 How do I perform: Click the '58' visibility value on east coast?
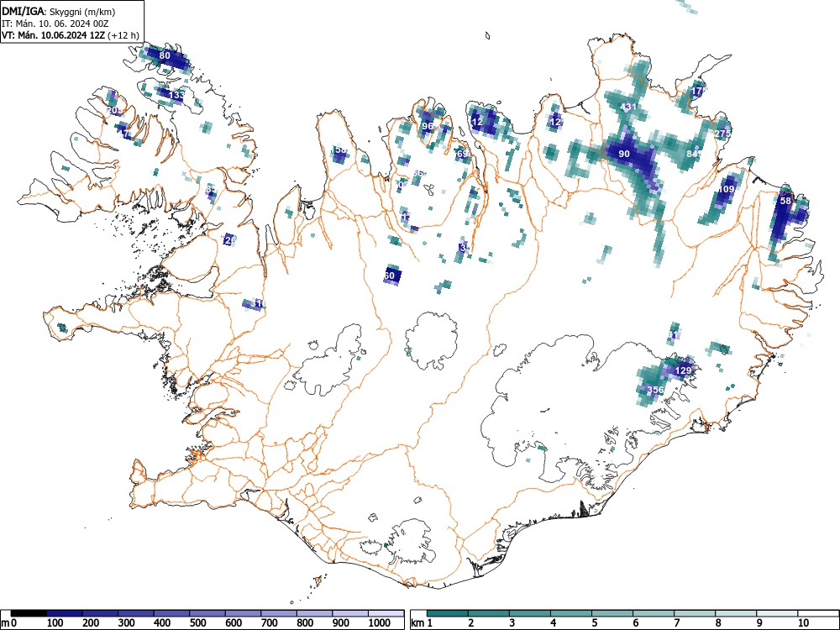(x=785, y=201)
